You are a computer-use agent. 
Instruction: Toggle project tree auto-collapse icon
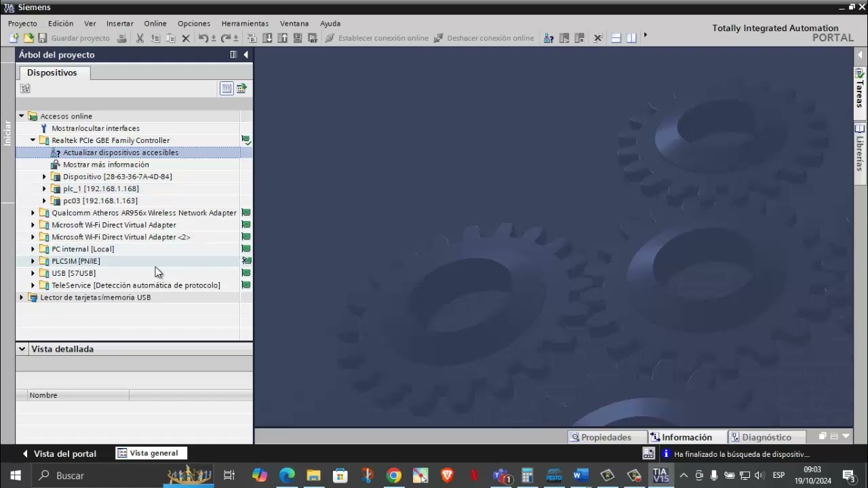pyautogui.click(x=233, y=55)
